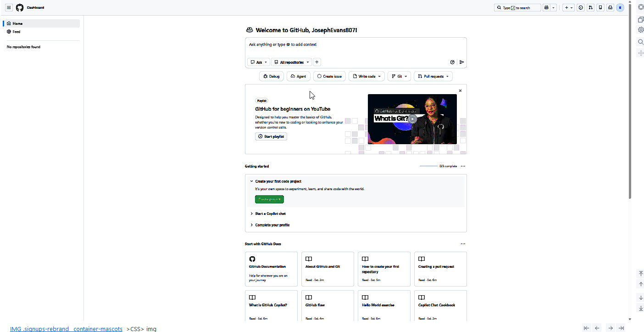The height and width of the screenshot is (332, 644).
Task: Click the Create issue button
Action: [x=329, y=76]
